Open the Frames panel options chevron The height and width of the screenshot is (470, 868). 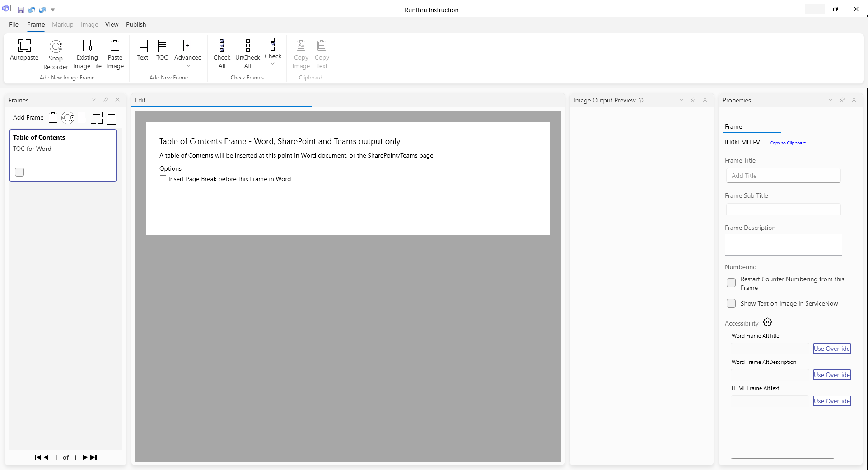pos(94,100)
